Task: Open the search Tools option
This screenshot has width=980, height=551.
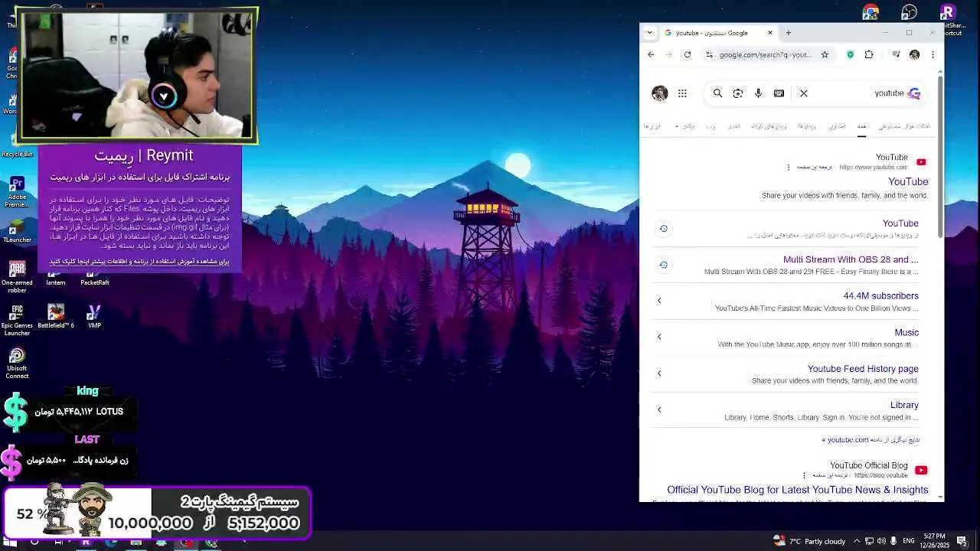Action: click(652, 126)
